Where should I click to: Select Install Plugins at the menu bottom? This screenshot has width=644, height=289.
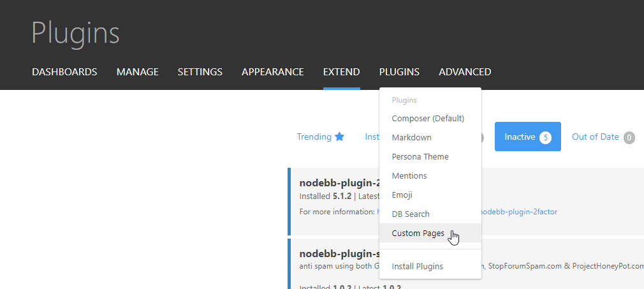coord(417,266)
